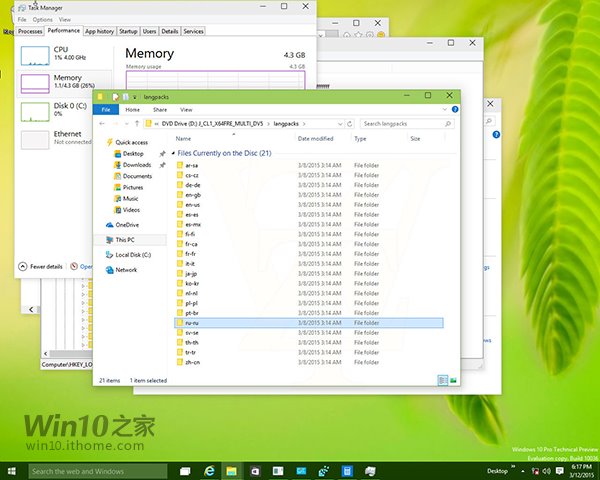Switch to details view icon in status bar
600x480 pixels.
443,380
